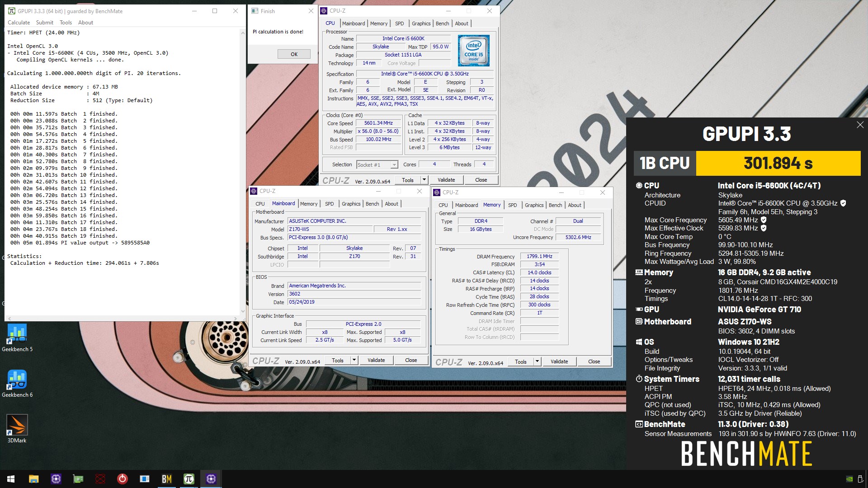Open the Submit menu in GPUPI
The image size is (868, 488).
pyautogui.click(x=45, y=23)
